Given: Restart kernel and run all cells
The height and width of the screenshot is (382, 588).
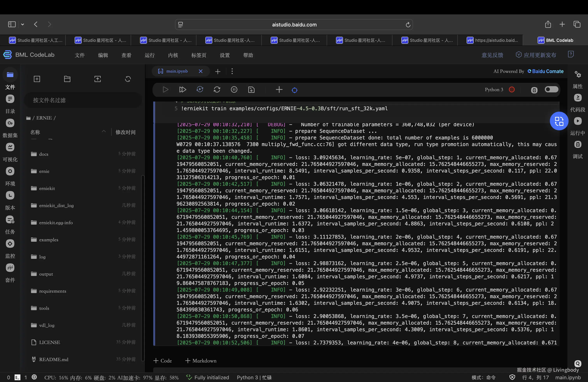Looking at the screenshot, I should [200, 90].
